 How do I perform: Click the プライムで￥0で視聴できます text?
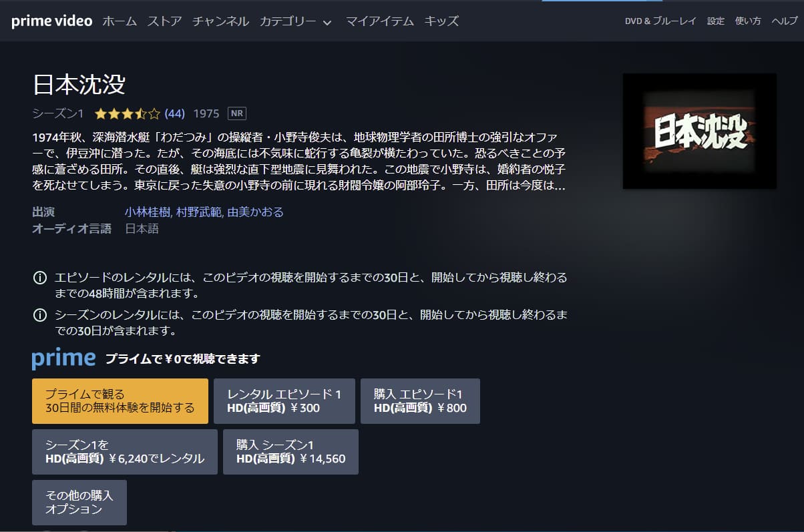(x=182, y=359)
